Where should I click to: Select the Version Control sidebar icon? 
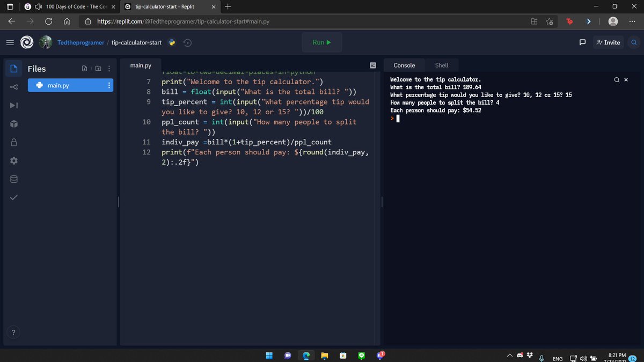13,86
